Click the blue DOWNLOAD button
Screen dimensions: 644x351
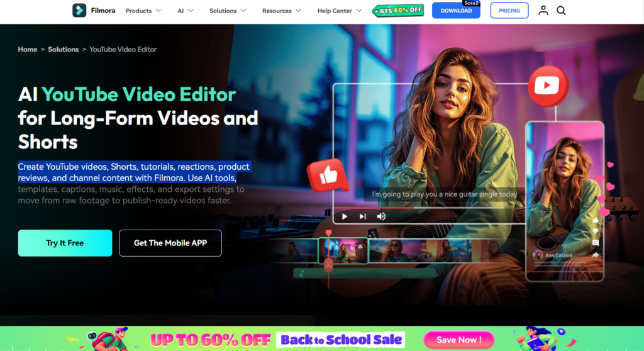pos(456,11)
